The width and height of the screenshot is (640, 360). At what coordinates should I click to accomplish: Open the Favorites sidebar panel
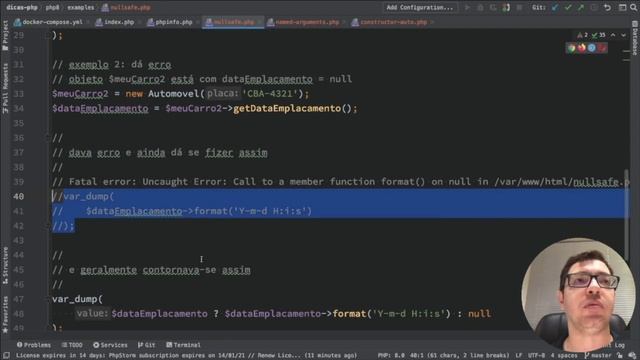(5, 314)
